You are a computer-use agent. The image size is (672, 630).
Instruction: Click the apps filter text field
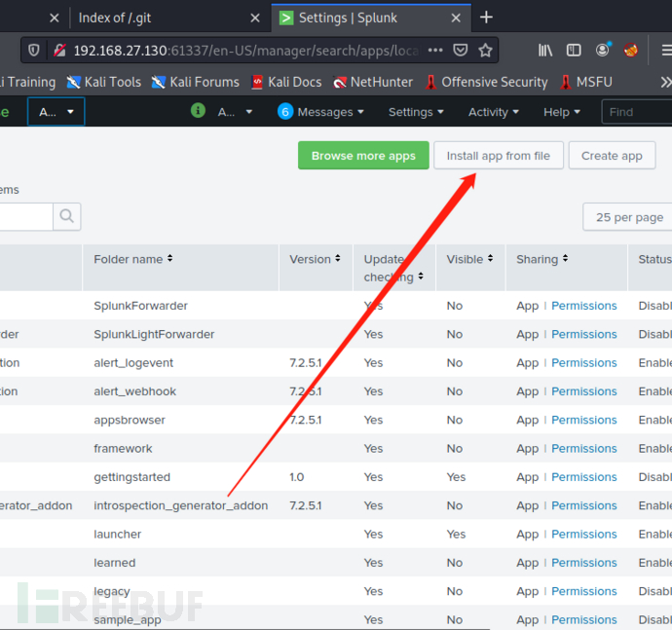point(25,216)
